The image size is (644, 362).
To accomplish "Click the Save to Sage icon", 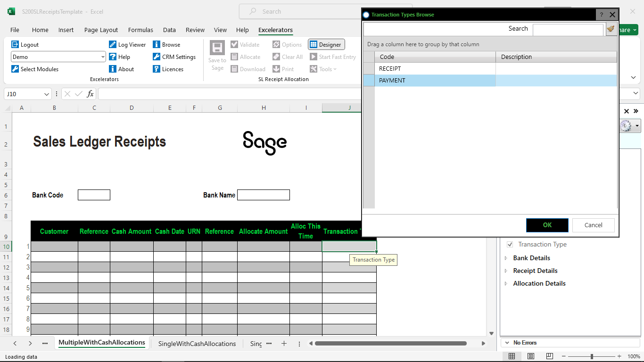I will [x=217, y=48].
